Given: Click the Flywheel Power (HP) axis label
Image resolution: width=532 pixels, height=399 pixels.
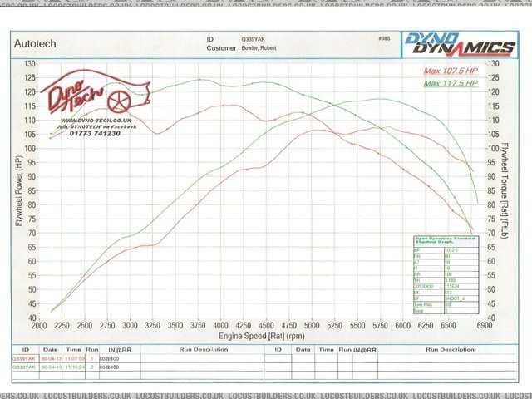Looking at the screenshot, I should 18,191.
